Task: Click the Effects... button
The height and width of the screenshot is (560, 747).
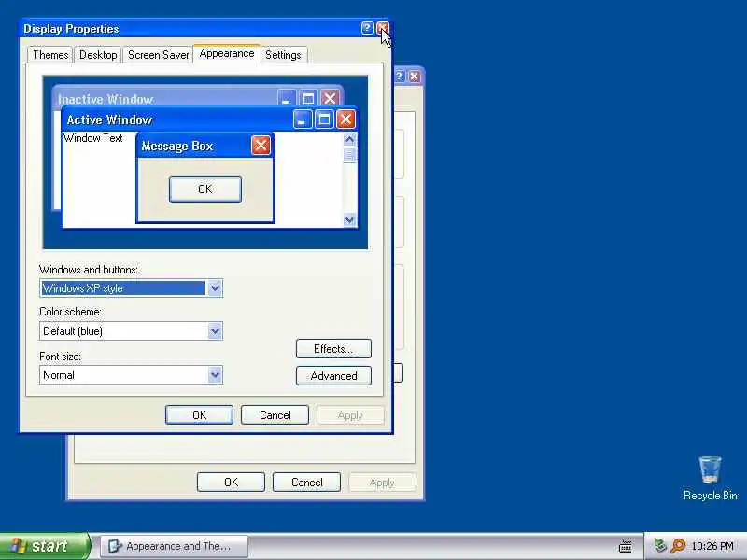Action: point(333,348)
